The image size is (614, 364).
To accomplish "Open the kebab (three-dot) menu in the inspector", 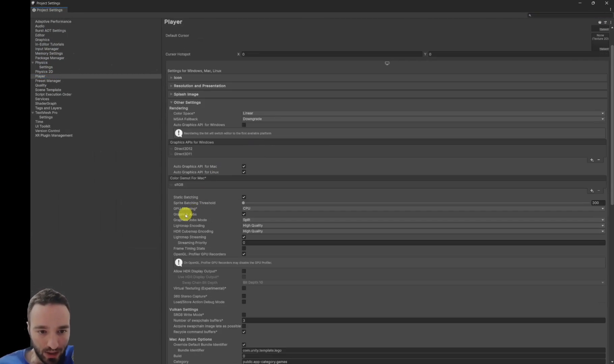I will coord(611,22).
